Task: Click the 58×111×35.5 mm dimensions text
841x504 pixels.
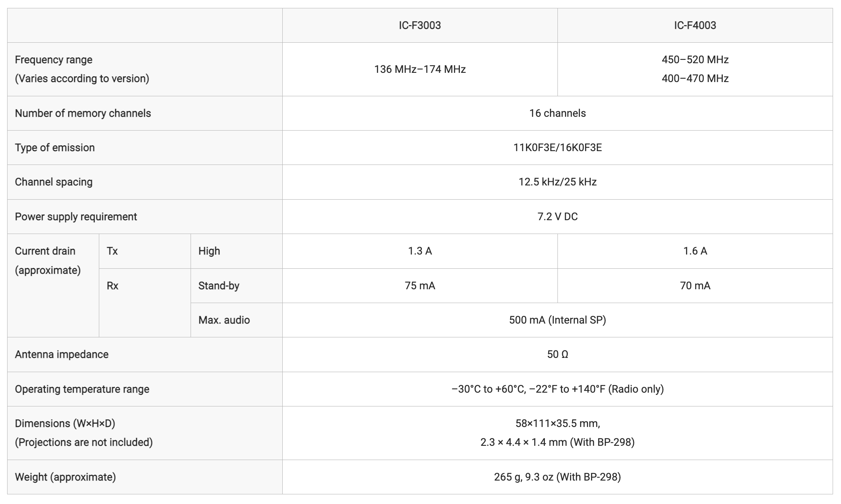Action: click(557, 423)
